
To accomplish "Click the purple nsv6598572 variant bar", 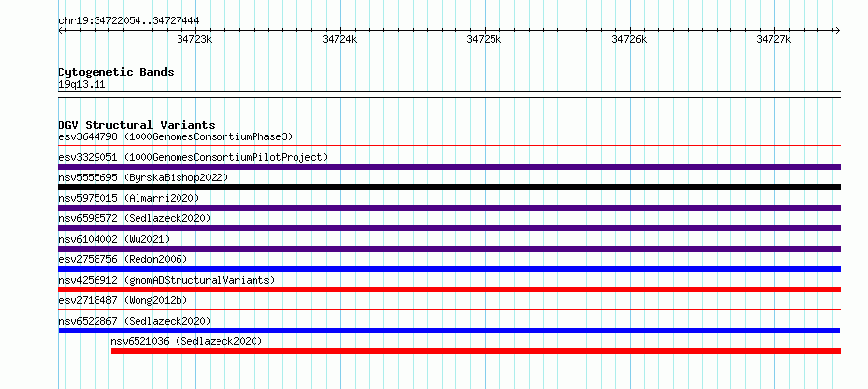I will (x=450, y=228).
